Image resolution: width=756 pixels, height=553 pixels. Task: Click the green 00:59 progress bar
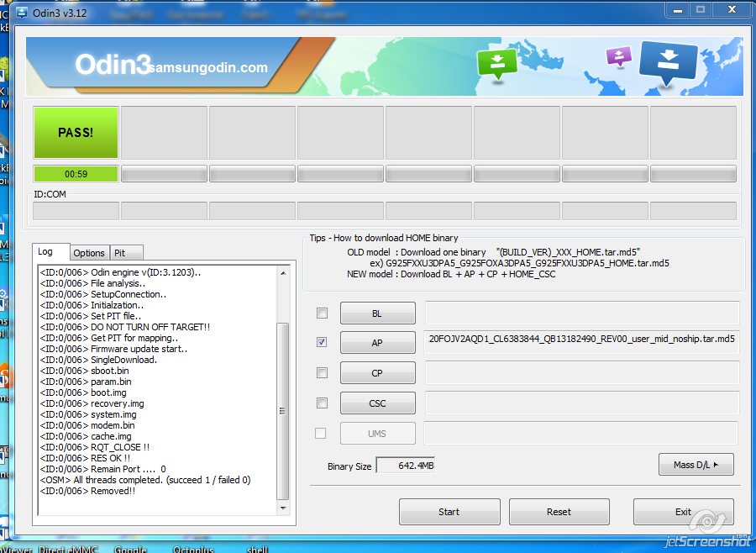(x=76, y=174)
